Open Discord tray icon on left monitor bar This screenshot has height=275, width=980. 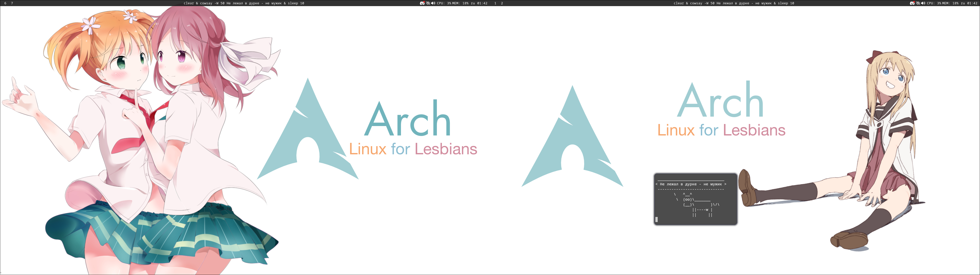coord(422,3)
